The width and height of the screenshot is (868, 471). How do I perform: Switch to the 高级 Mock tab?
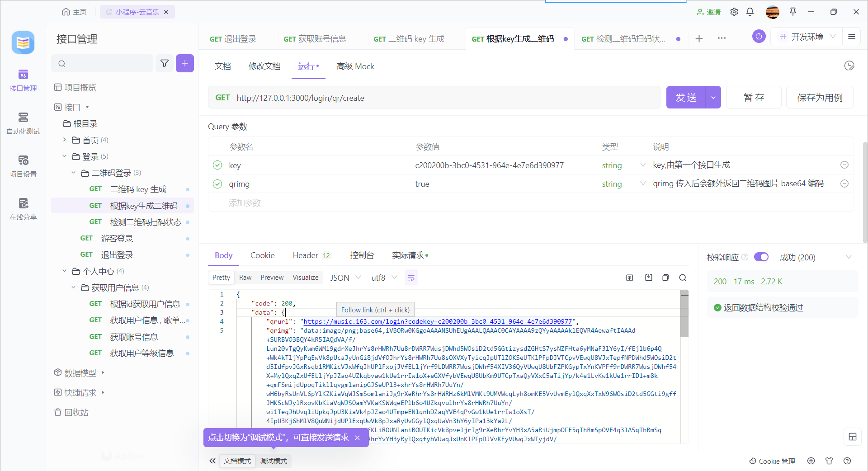point(355,66)
